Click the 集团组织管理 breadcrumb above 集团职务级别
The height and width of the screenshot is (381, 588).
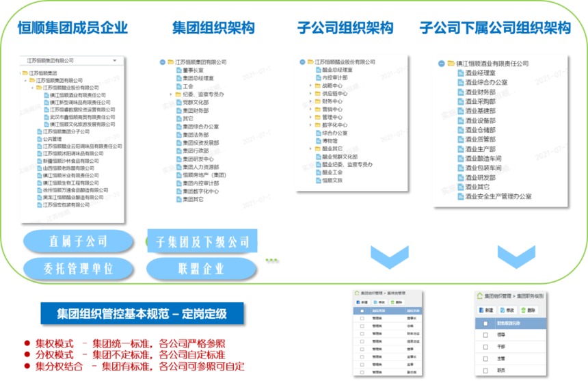[498, 296]
